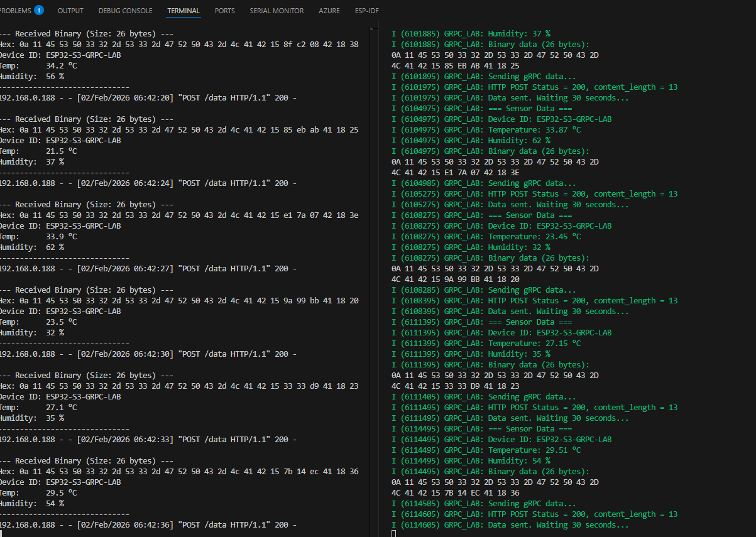Click "Data sent. Waiting" log at 6101975
The height and width of the screenshot is (537, 756).
[x=510, y=98]
